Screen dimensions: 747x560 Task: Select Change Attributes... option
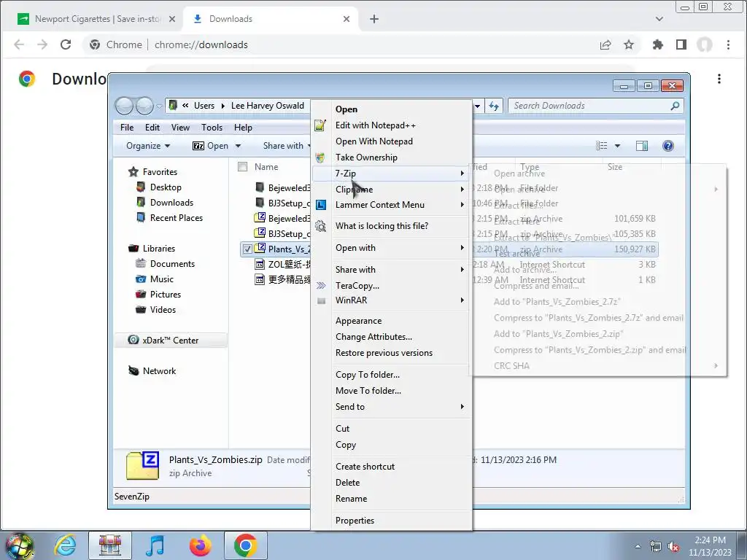(373, 337)
